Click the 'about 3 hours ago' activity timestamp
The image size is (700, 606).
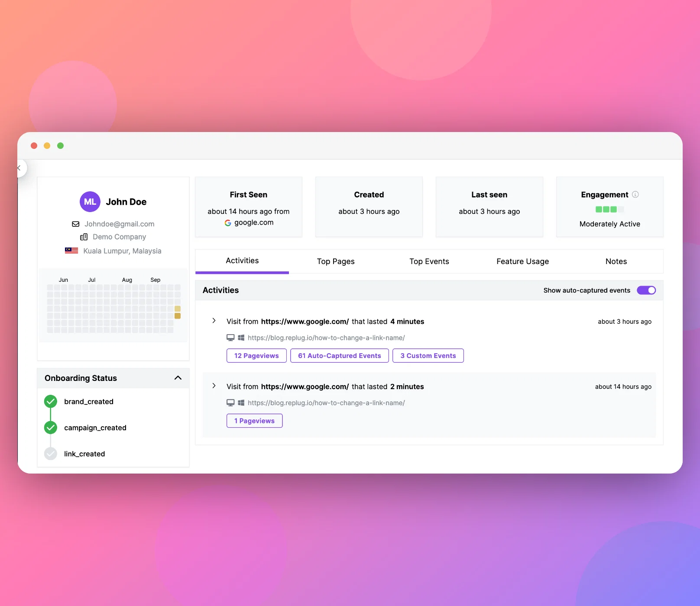tap(625, 322)
